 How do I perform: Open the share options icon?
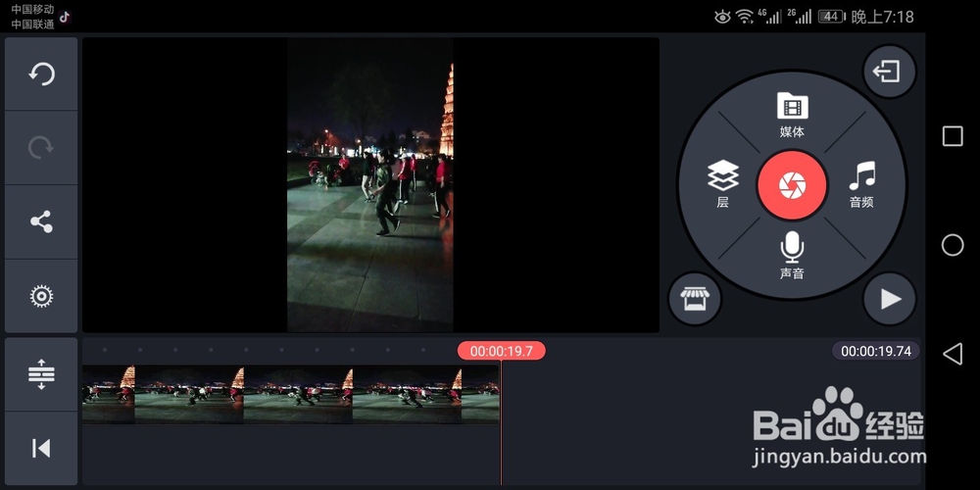click(41, 221)
